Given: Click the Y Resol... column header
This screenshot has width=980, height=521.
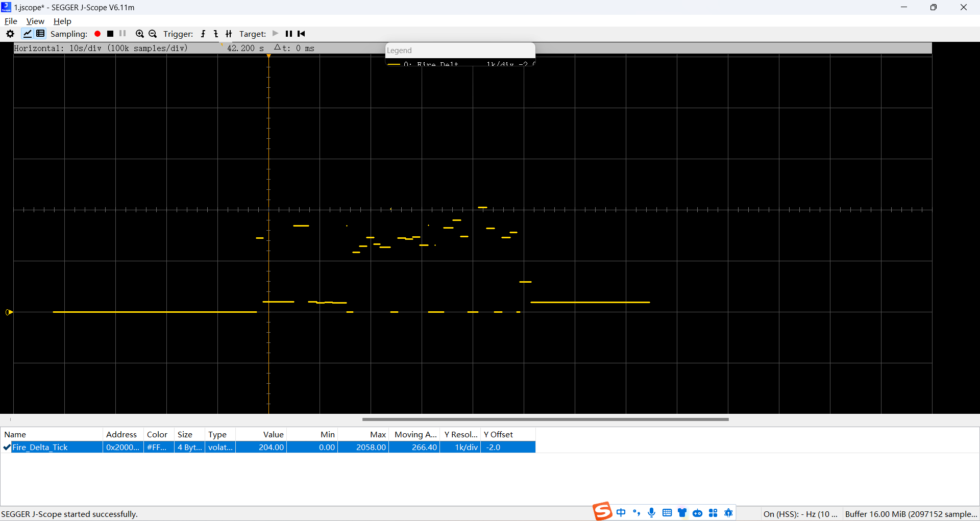Looking at the screenshot, I should pos(460,434).
